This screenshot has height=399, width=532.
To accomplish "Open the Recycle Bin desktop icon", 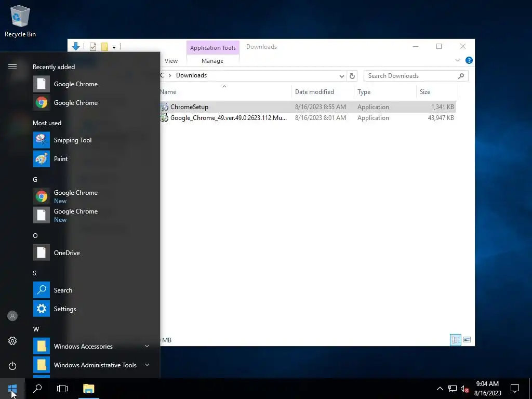I will pos(20,21).
